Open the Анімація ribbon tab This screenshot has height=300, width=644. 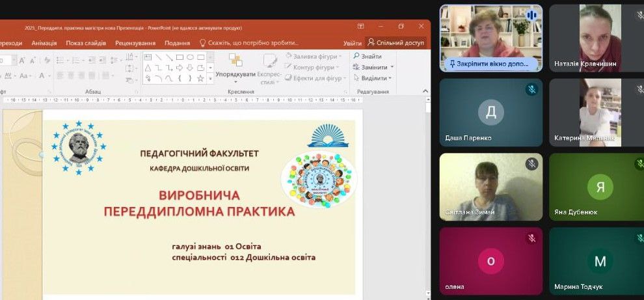(44, 43)
